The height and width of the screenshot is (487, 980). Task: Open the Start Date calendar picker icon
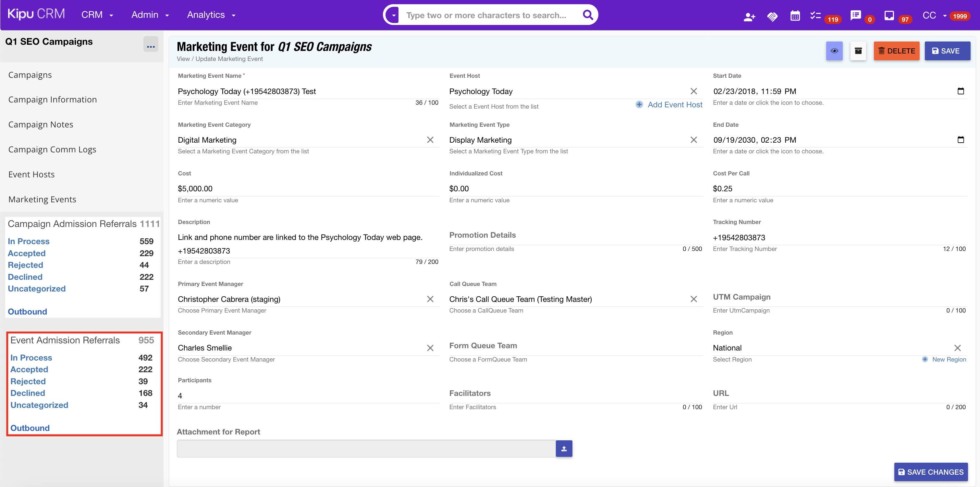pyautogui.click(x=960, y=91)
